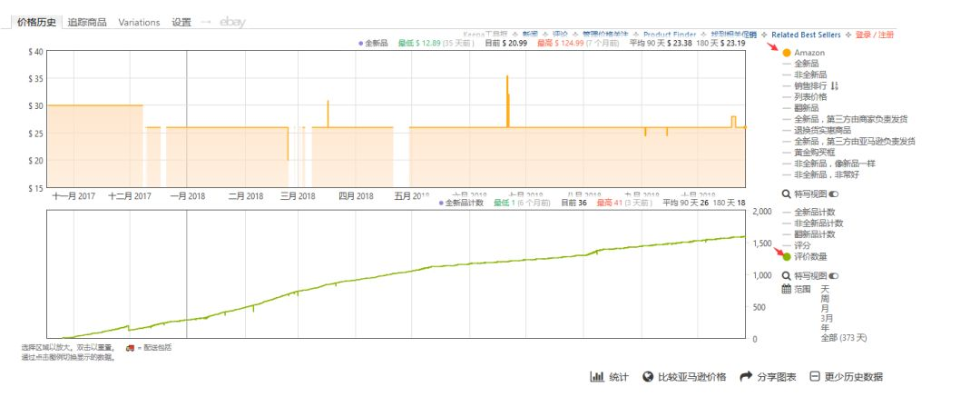The height and width of the screenshot is (397, 980).
Task: Click the green 评价数量 legend dot
Action: pyautogui.click(x=787, y=257)
